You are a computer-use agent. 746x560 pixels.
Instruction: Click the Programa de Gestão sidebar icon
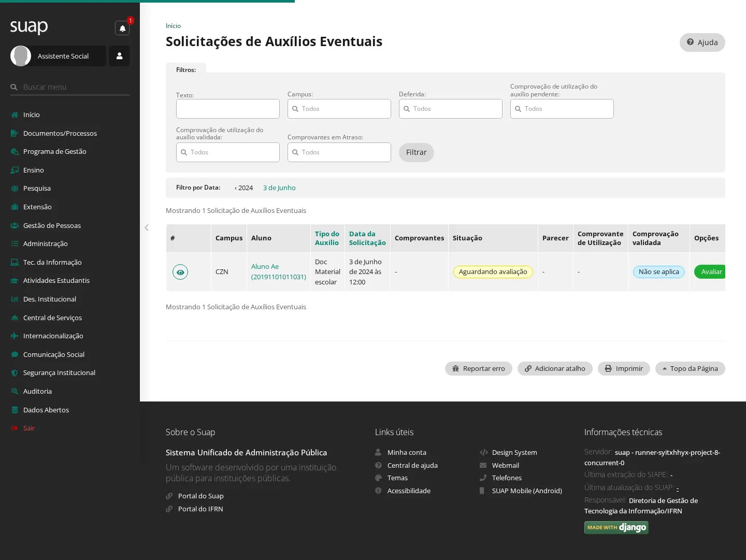[x=15, y=151]
